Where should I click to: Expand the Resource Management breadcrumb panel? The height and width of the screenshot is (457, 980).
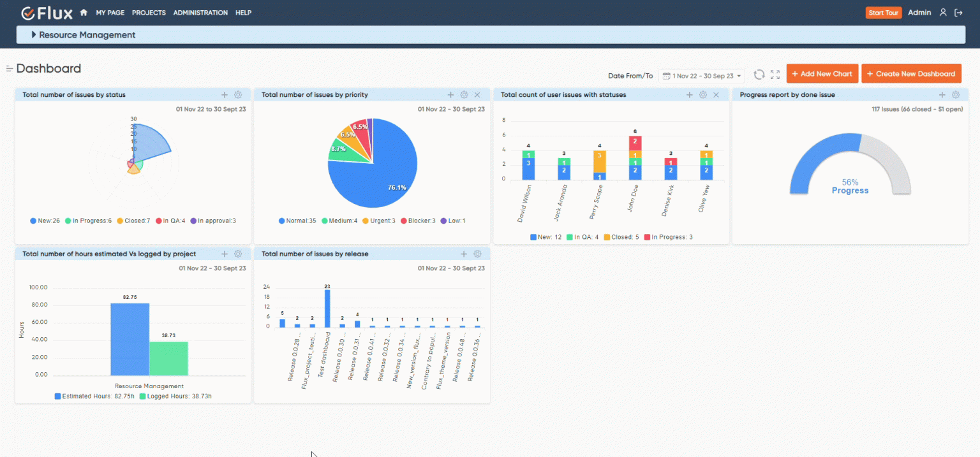pyautogui.click(x=33, y=35)
